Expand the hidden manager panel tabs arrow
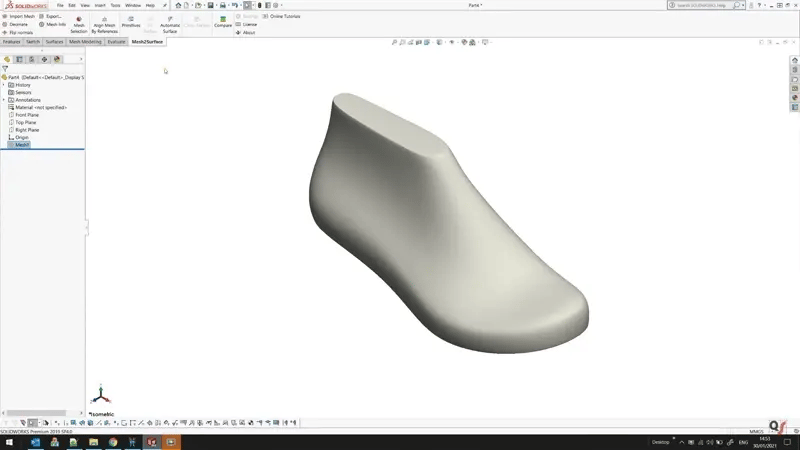800x450 pixels. [80, 59]
